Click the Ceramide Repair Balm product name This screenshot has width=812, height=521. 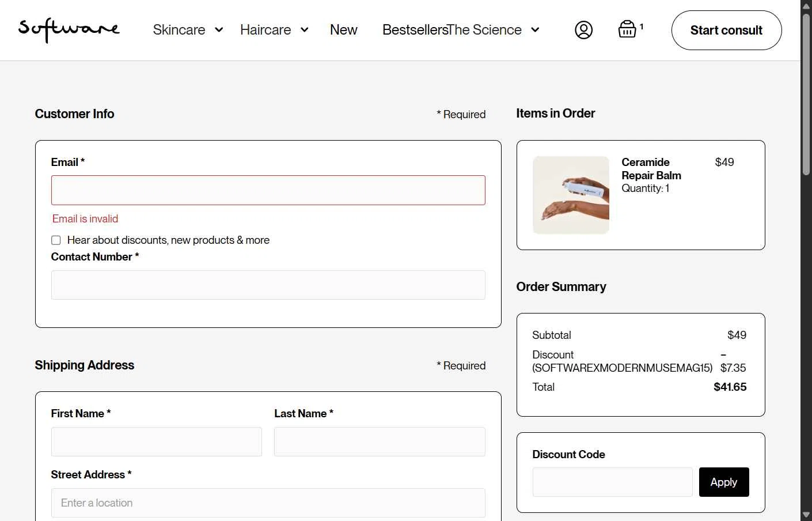[x=651, y=169]
